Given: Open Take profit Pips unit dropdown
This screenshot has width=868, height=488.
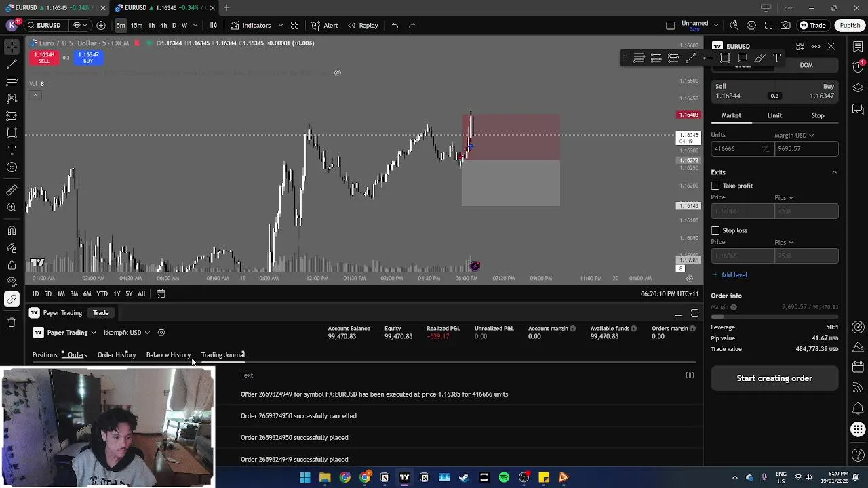Looking at the screenshot, I should click(x=784, y=198).
